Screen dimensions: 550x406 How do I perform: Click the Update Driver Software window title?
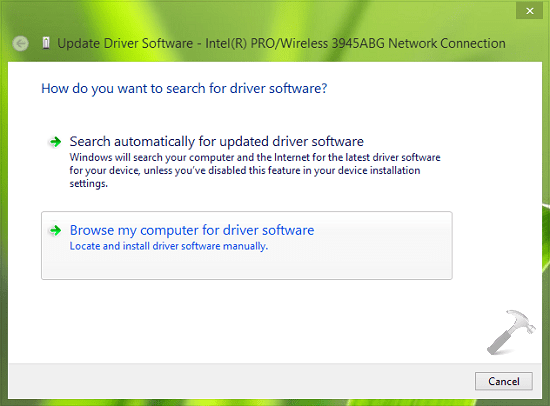281,44
